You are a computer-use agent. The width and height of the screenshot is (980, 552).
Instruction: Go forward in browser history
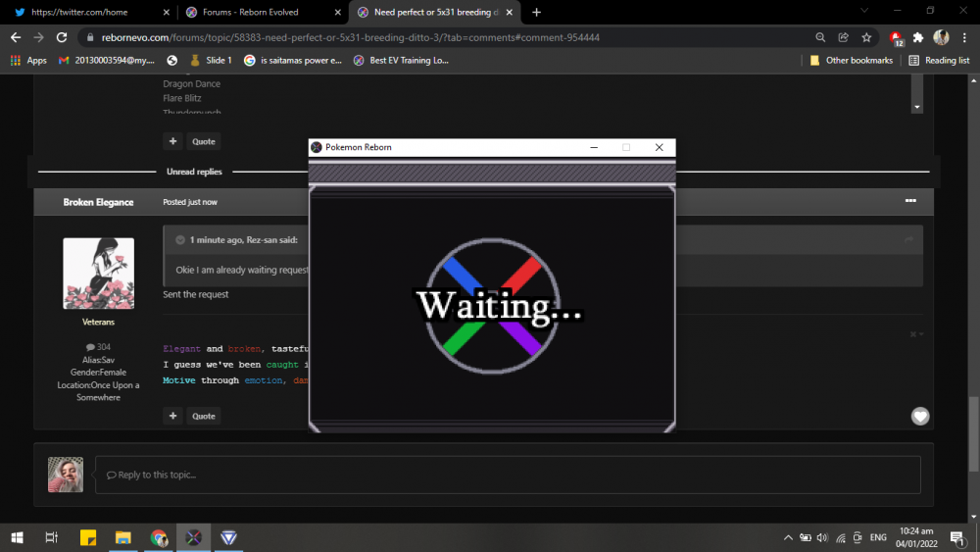39,37
